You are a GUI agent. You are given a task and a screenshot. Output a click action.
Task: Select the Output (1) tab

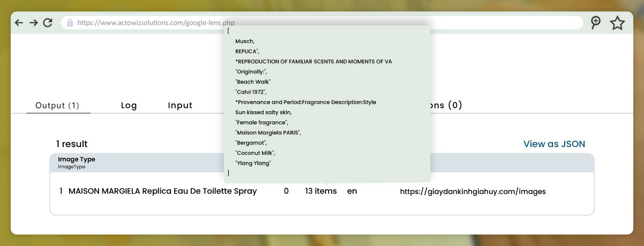(57, 105)
